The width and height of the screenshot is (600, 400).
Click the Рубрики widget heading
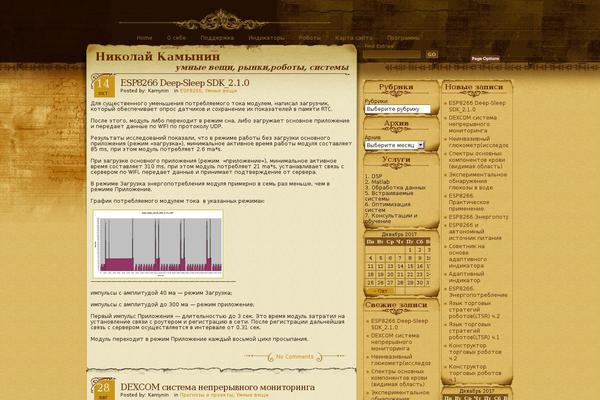click(396, 87)
